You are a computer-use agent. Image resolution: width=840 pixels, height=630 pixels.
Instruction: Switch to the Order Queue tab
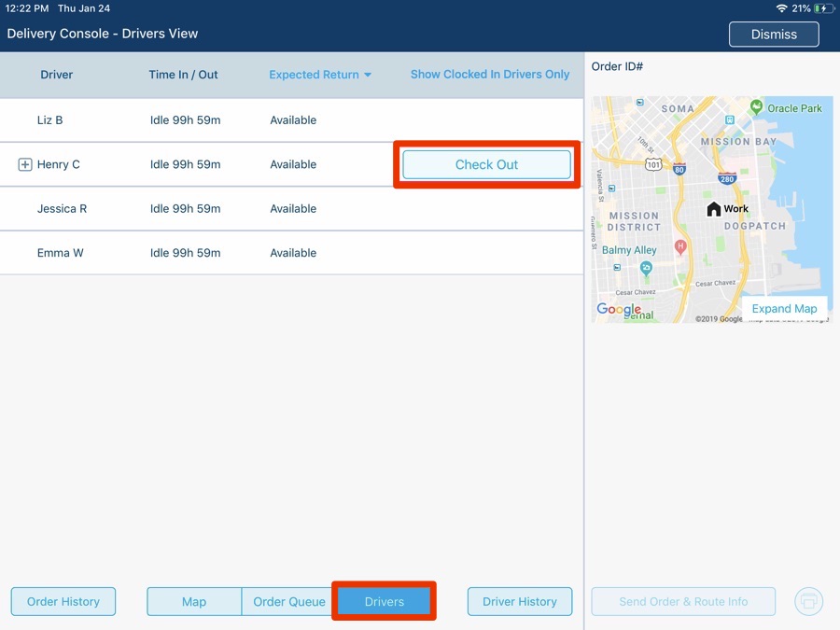(x=287, y=601)
